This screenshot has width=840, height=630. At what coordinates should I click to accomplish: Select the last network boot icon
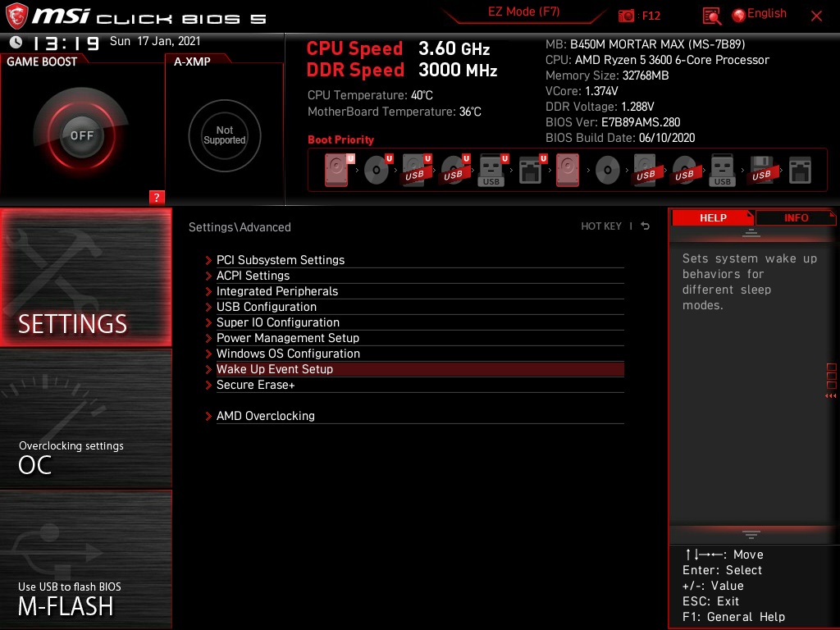coord(800,171)
